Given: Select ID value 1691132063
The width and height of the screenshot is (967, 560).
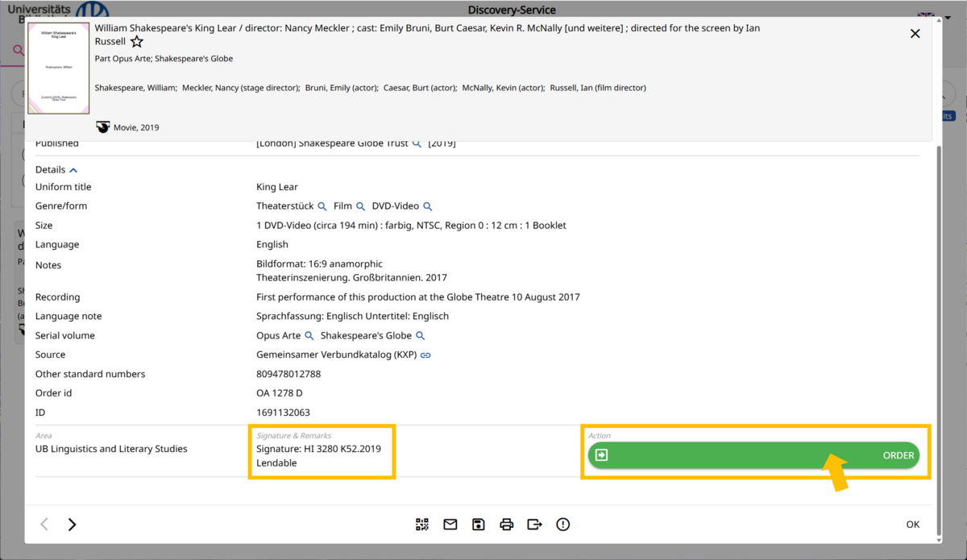Looking at the screenshot, I should (283, 413).
